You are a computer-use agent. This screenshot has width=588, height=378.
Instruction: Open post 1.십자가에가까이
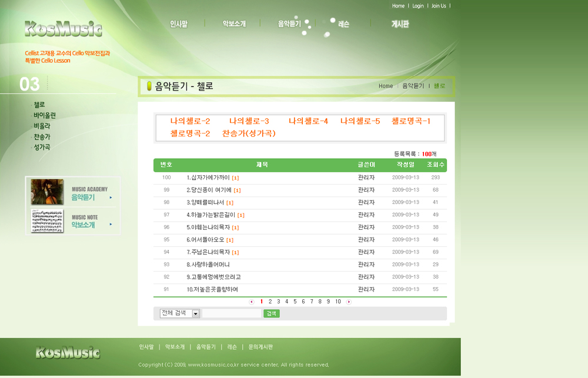pos(208,178)
